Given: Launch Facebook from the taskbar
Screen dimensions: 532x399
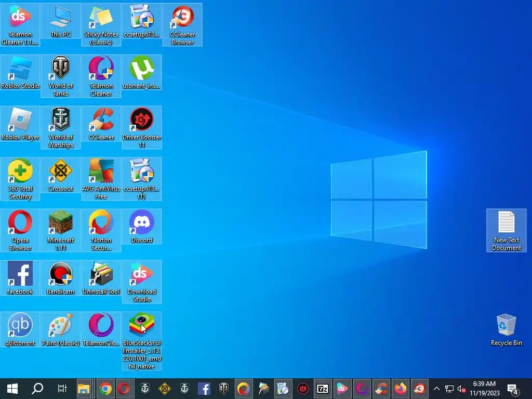Looking at the screenshot, I should click(x=204, y=389).
